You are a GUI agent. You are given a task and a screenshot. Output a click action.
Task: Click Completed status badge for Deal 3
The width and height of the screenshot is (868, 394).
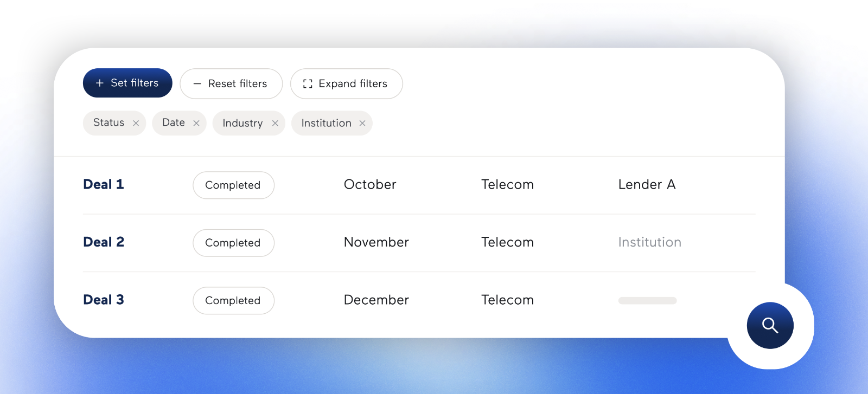point(233,300)
